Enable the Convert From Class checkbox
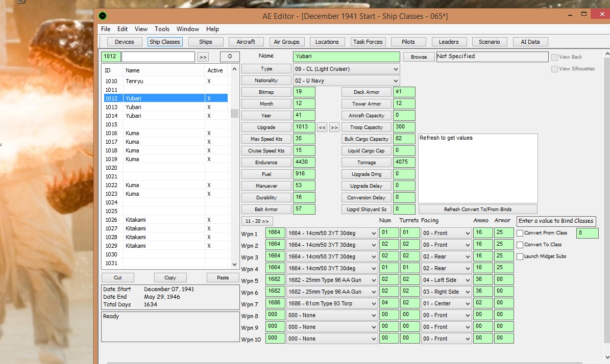Screen dimensions: 610x364 pyautogui.click(x=520, y=233)
